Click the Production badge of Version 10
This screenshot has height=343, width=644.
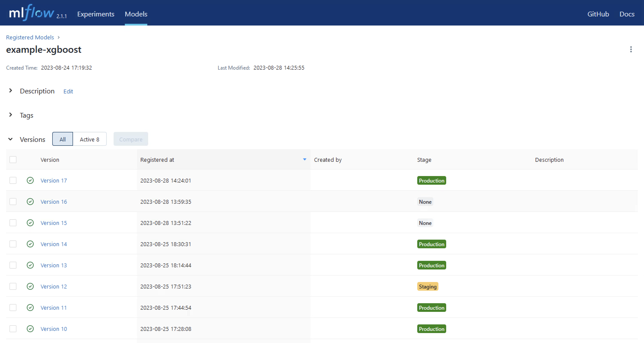tap(431, 329)
